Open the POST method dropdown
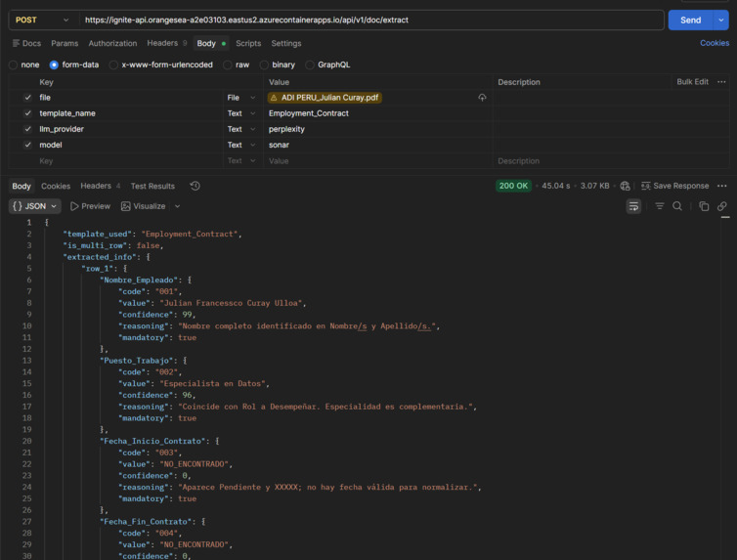The height and width of the screenshot is (560, 737). [43, 21]
